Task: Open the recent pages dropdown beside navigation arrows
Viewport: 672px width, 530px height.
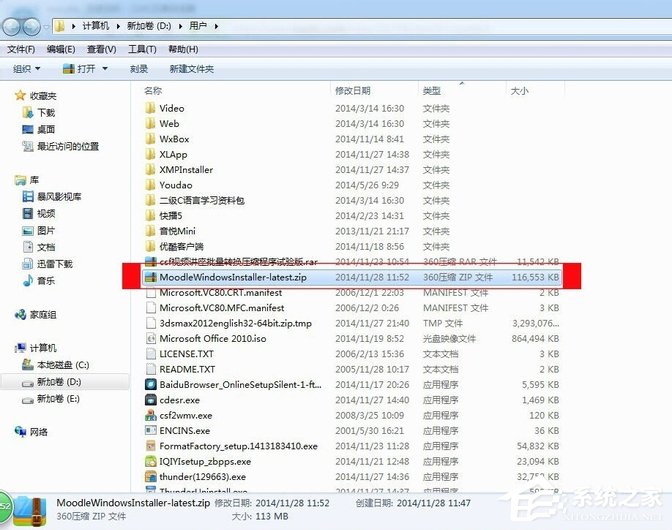Action: 46,27
